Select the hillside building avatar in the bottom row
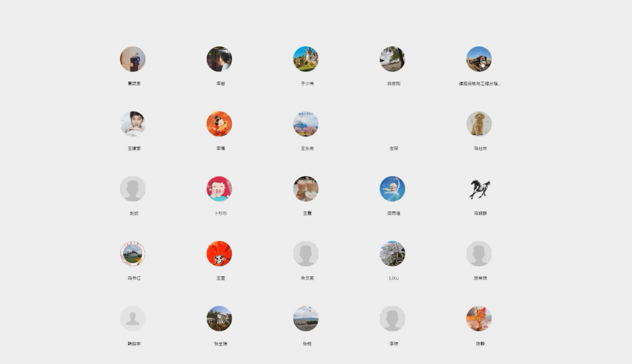This screenshot has width=632, height=364. [219, 319]
